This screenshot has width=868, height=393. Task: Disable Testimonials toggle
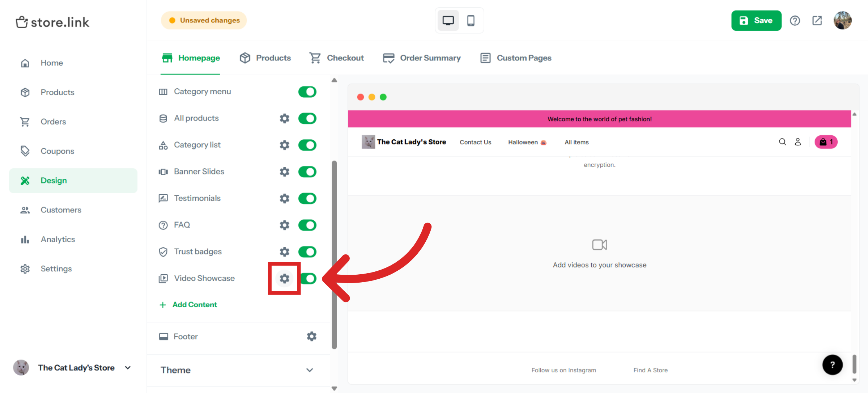(307, 198)
